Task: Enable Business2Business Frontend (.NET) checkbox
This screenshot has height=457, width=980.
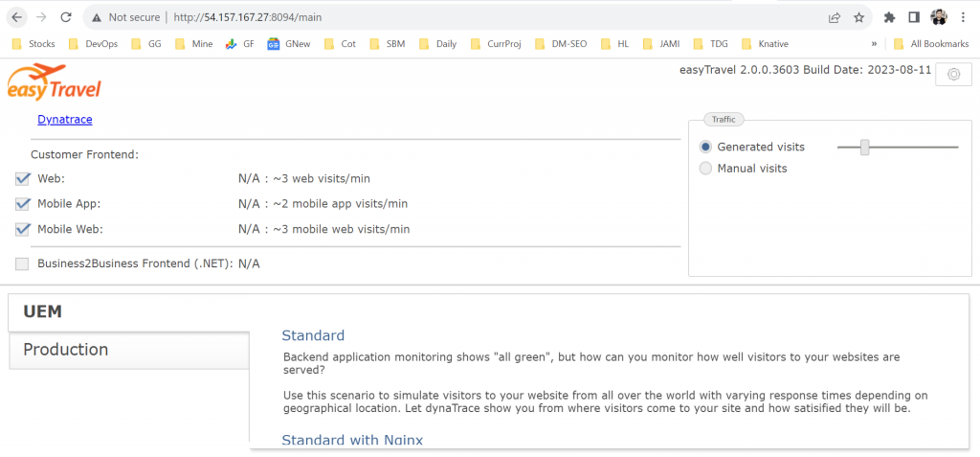Action: (x=23, y=263)
